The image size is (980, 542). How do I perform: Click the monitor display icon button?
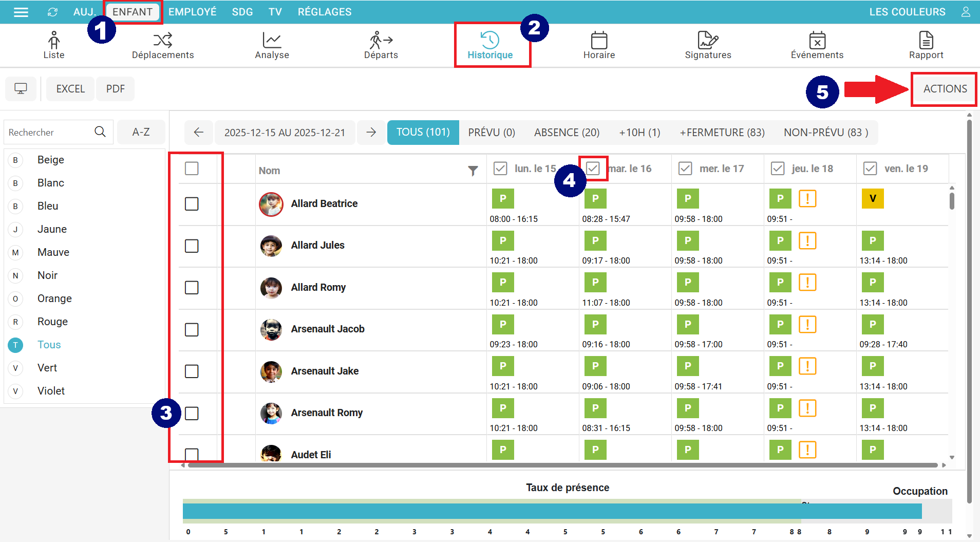pyautogui.click(x=21, y=89)
